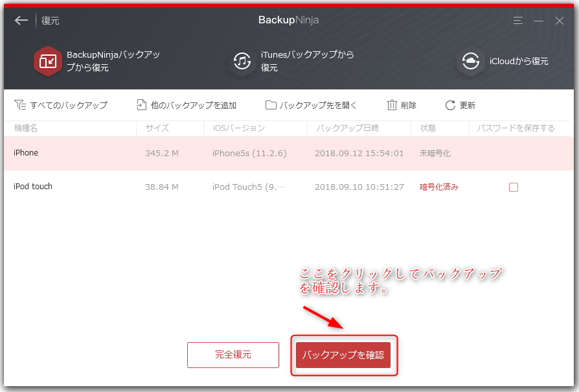This screenshot has width=579, height=392.
Task: Click the 更新 toolbar label
Action: click(467, 106)
